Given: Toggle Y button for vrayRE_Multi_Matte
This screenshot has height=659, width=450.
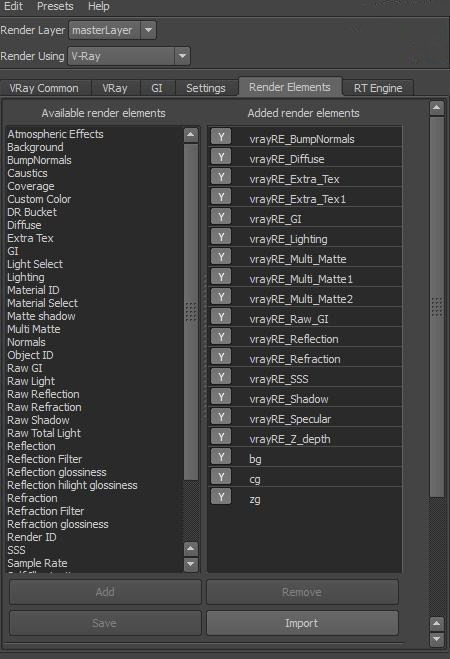Looking at the screenshot, I should [x=221, y=257].
